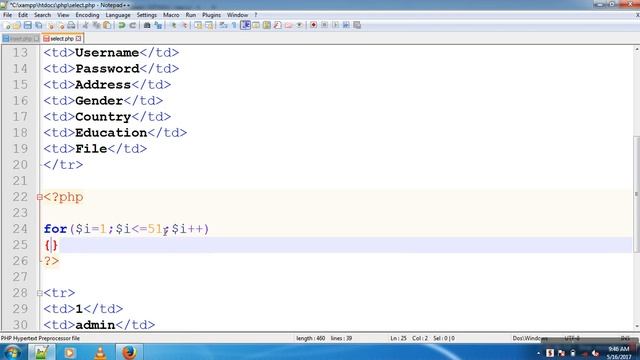Click 'Ln : 25' in the status bar
The image size is (640, 360).
(398, 338)
